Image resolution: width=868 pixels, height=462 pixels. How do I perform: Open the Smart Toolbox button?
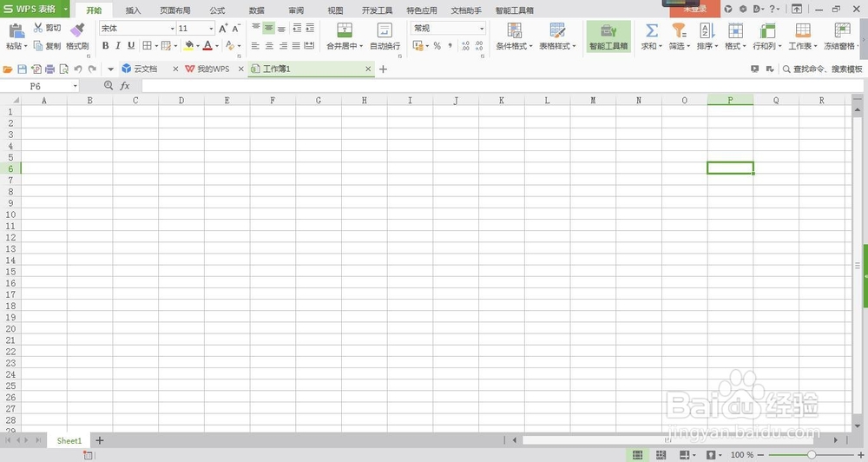click(x=608, y=36)
